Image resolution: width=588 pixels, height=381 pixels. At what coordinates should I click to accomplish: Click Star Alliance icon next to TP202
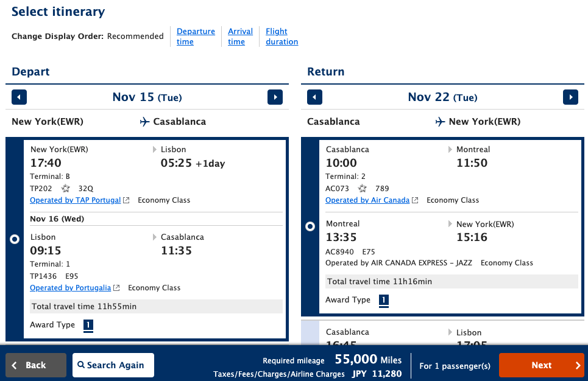(66, 189)
